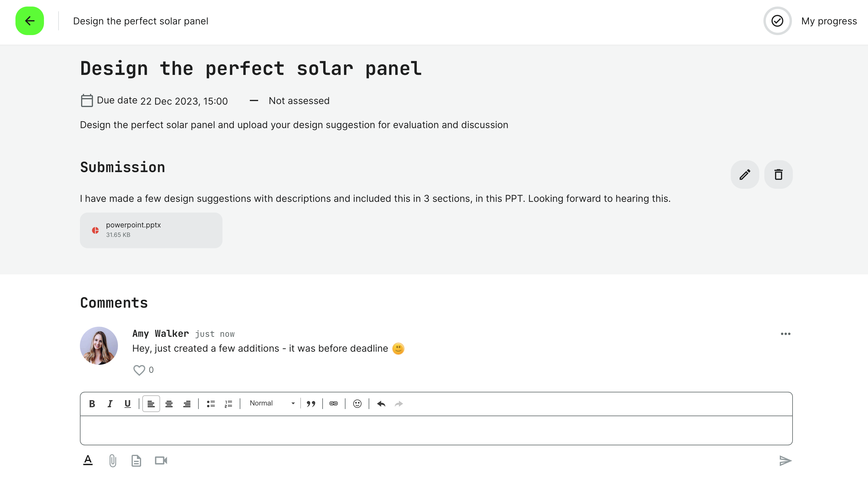Screen dimensions: 868x478
Task: Toggle bold formatting in comment editor
Action: coord(92,404)
